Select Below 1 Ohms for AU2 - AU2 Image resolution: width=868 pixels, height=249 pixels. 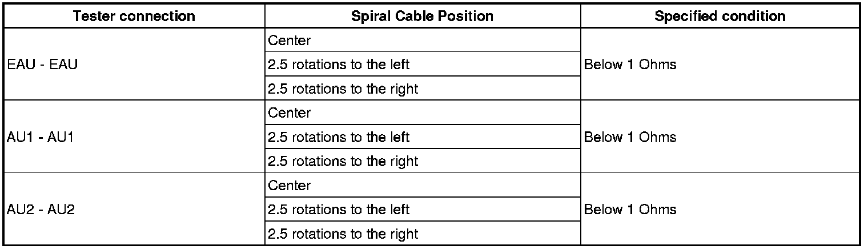pyautogui.click(x=630, y=210)
